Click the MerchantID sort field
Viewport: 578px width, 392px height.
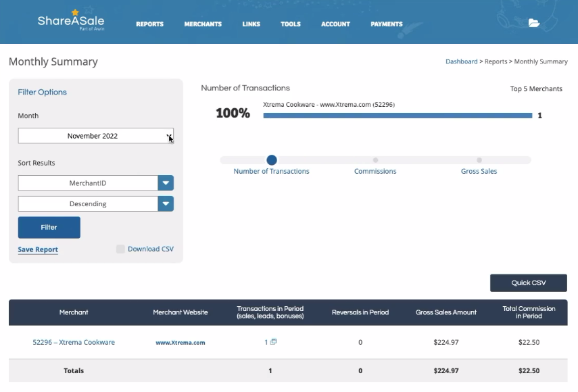pos(88,183)
